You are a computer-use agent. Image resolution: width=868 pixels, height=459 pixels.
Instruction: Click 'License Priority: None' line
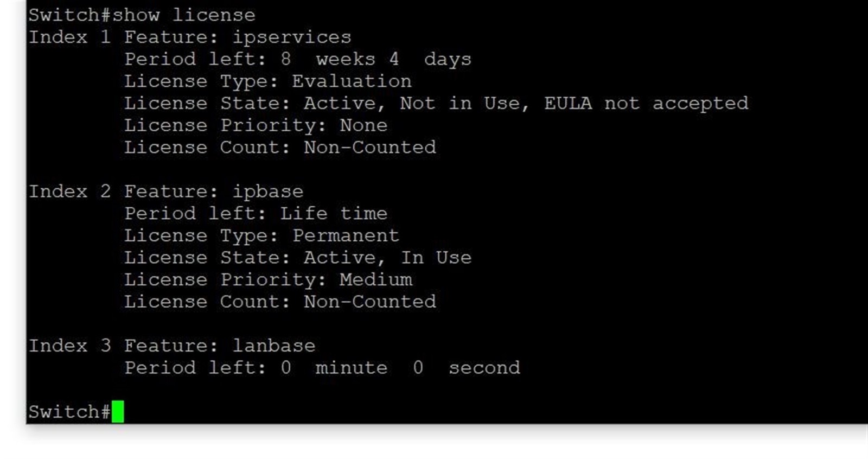[256, 126]
